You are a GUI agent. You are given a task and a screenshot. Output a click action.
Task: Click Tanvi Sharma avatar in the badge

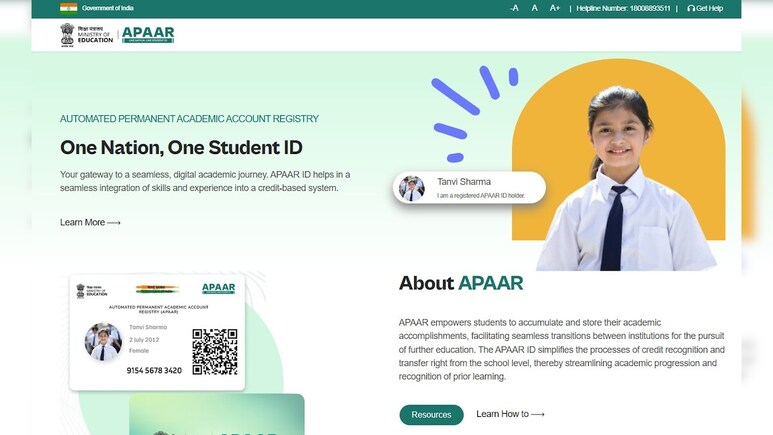click(412, 188)
